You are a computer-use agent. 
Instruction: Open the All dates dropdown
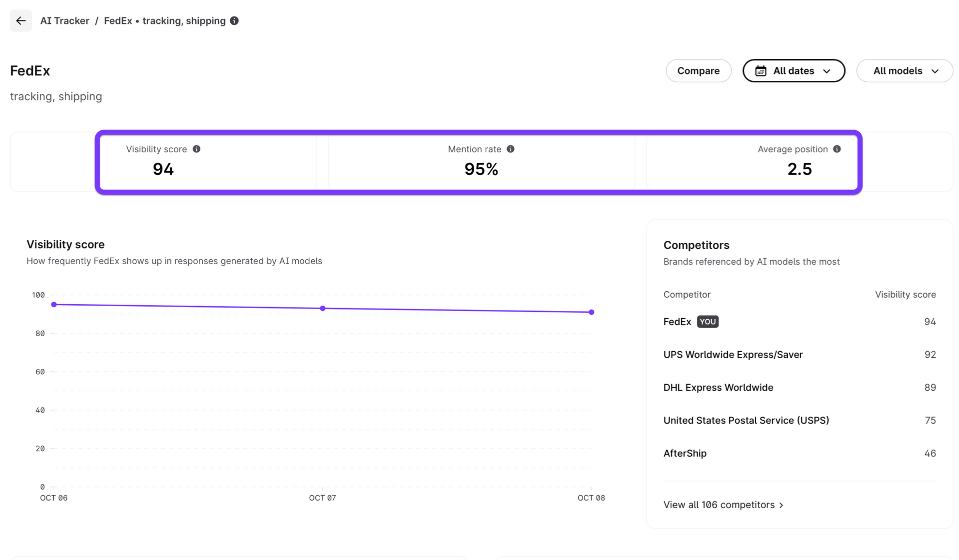794,71
